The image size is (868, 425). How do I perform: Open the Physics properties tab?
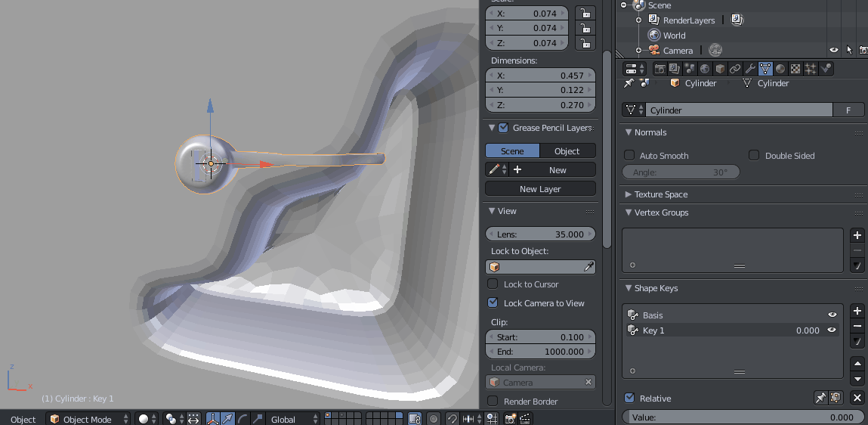coord(826,69)
